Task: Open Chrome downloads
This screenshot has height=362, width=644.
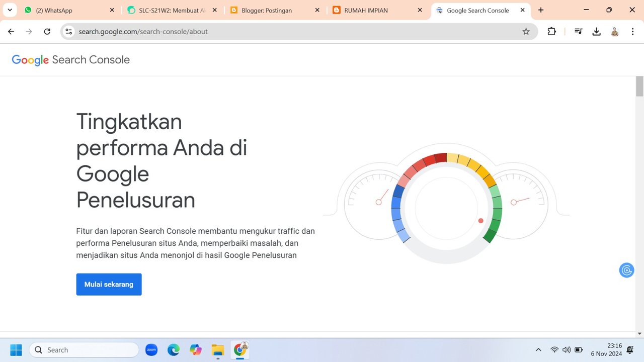Action: (x=597, y=32)
